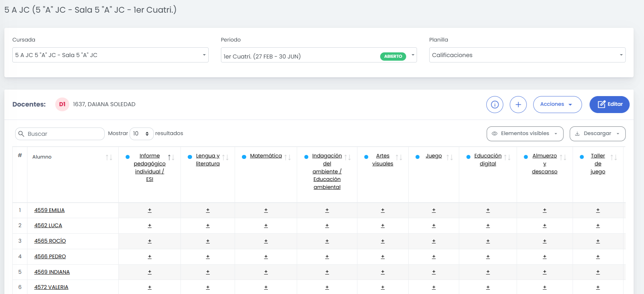Open the Educación digital header link
Image resolution: width=644 pixels, height=294 pixels.
(x=488, y=160)
